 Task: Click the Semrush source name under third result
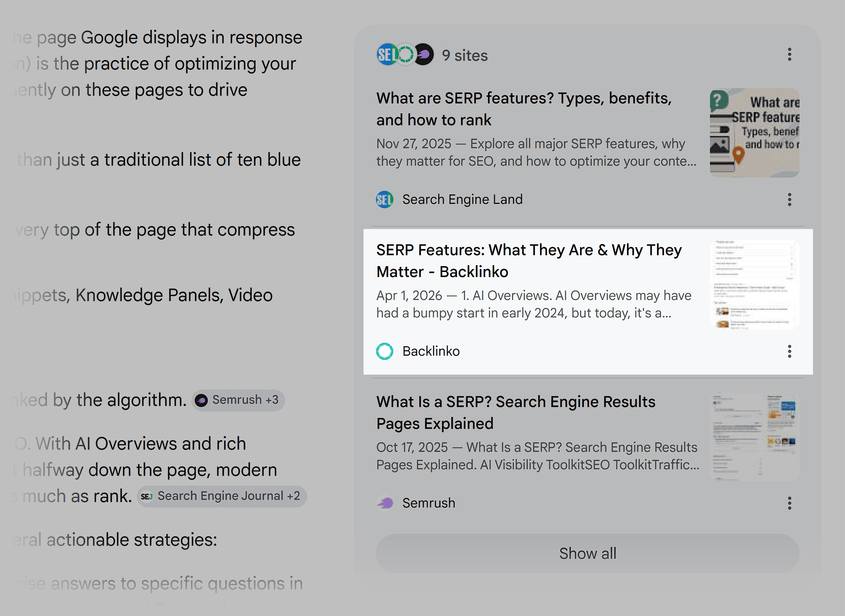click(x=429, y=503)
